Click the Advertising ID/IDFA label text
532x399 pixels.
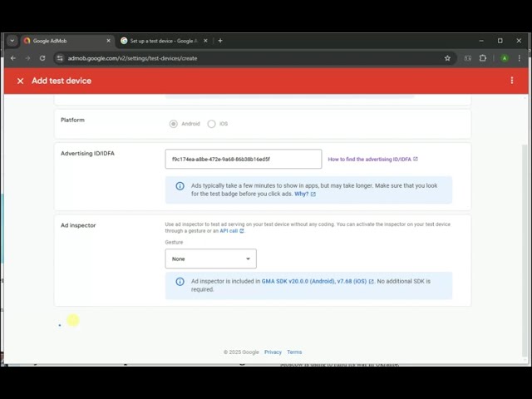click(87, 153)
